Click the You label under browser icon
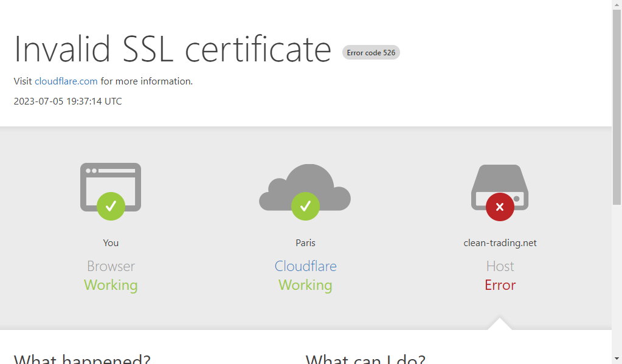The width and height of the screenshot is (622, 364). pos(111,243)
